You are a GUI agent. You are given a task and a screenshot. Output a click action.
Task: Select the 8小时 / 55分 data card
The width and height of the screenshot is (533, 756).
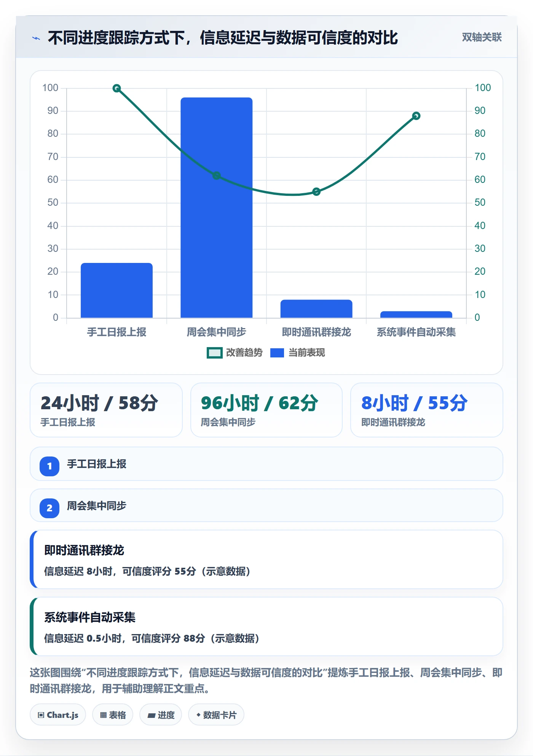click(x=427, y=410)
